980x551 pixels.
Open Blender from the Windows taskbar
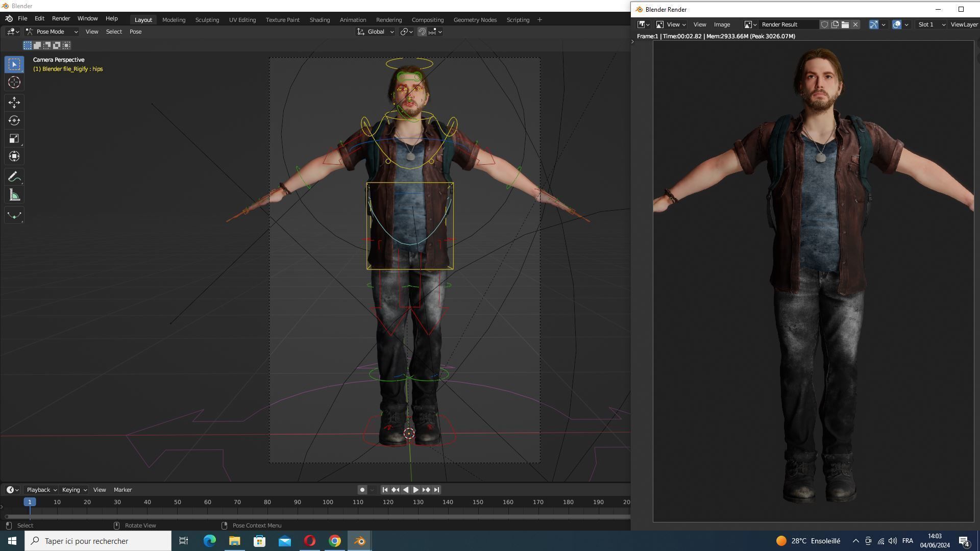[x=360, y=541]
